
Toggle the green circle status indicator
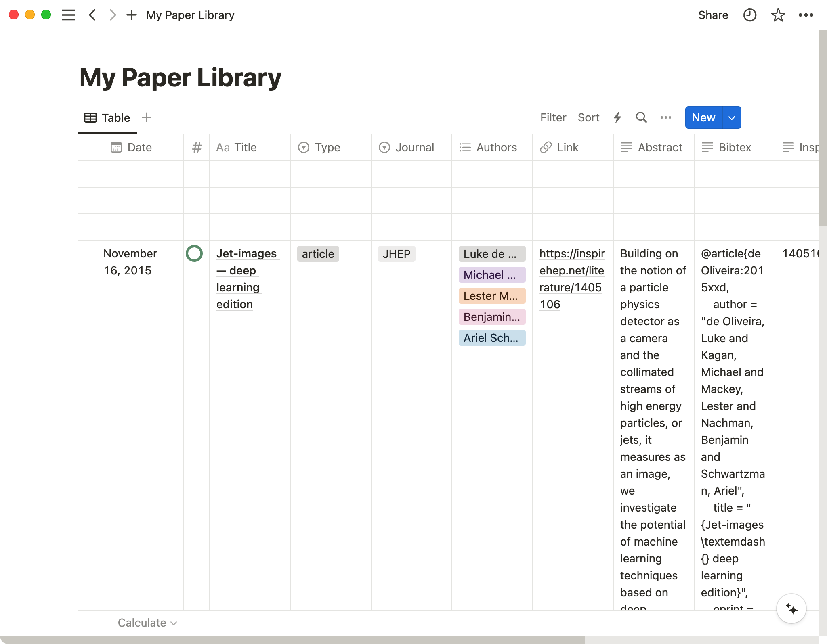coord(195,253)
